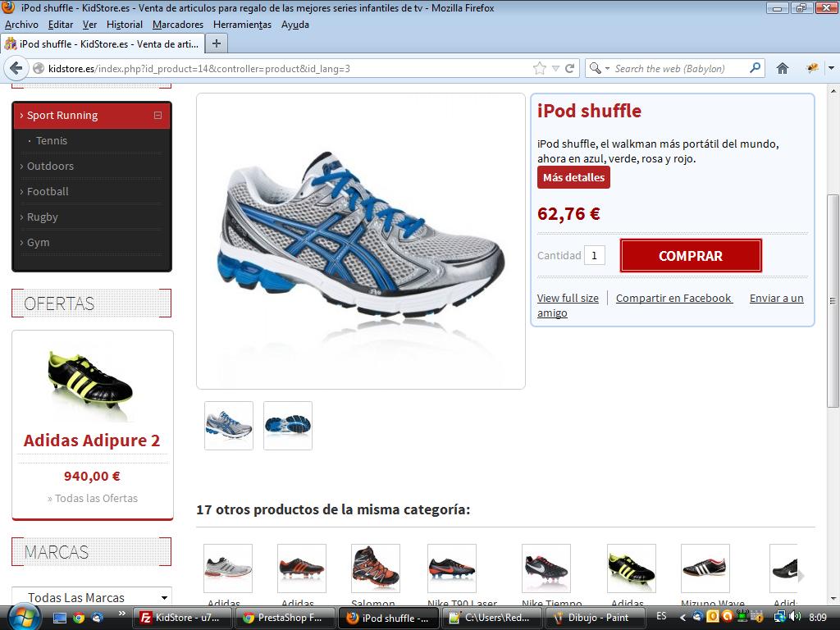The width and height of the screenshot is (840, 630).
Task: Click the bee addon toolbar icon
Action: 812,68
